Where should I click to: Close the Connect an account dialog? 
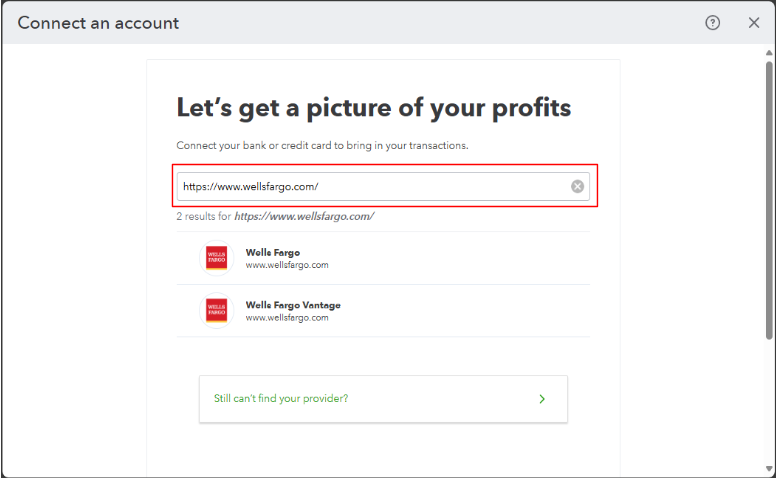click(754, 23)
